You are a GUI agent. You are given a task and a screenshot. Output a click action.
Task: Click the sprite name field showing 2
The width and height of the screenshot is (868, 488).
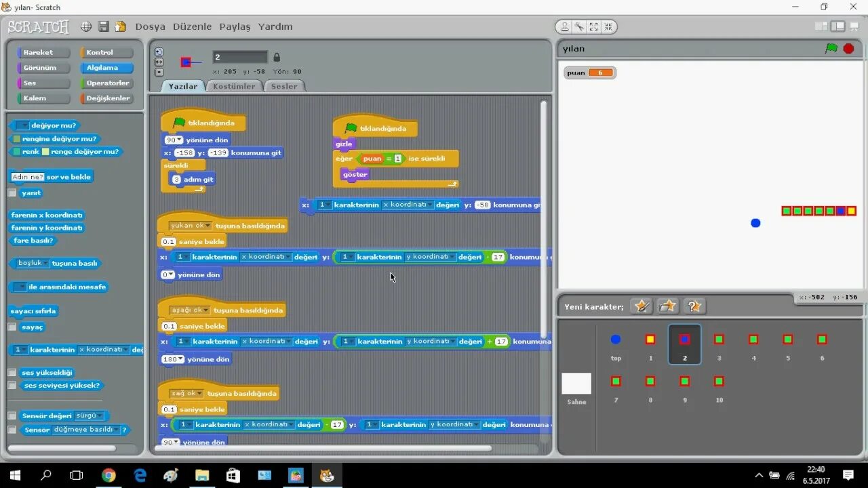pos(240,58)
